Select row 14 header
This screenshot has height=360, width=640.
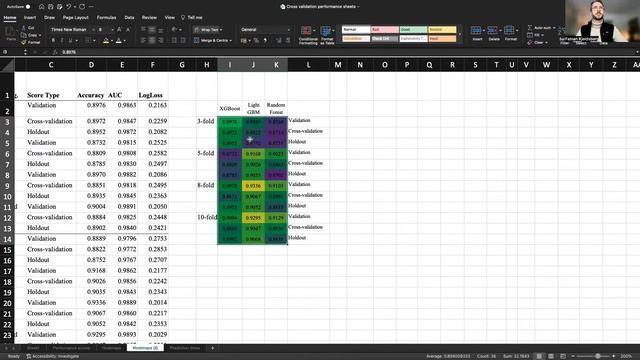pos(7,239)
